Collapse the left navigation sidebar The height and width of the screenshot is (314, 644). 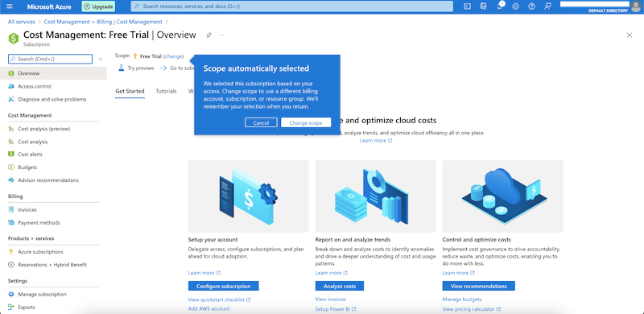(101, 60)
